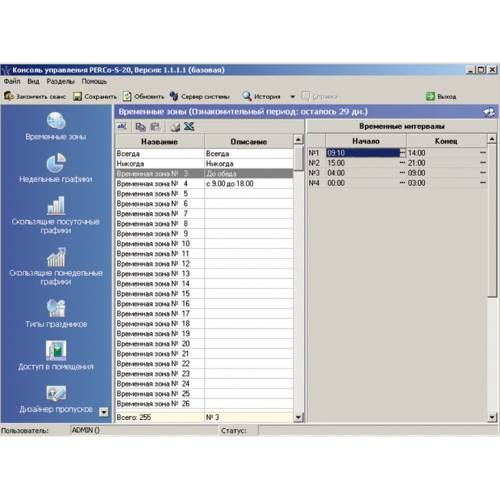Click down arrow of zones list scrollbar
500x500 pixels.
(x=298, y=417)
